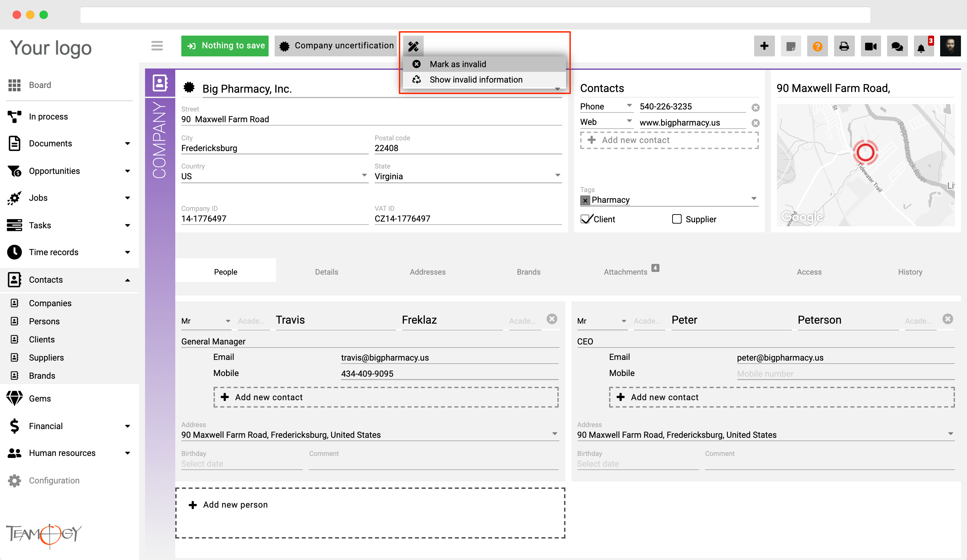
Task: Open the user avatar profile
Action: 950,46
